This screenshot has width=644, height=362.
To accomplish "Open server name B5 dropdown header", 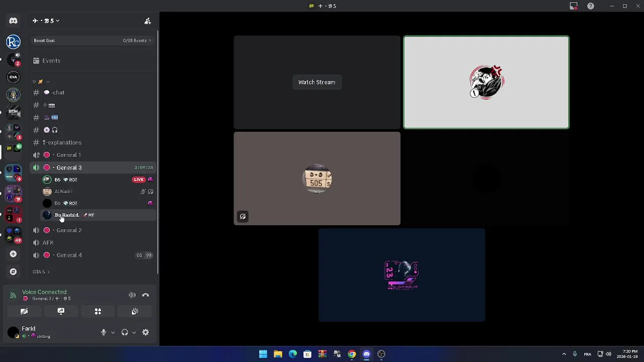I will point(46,21).
